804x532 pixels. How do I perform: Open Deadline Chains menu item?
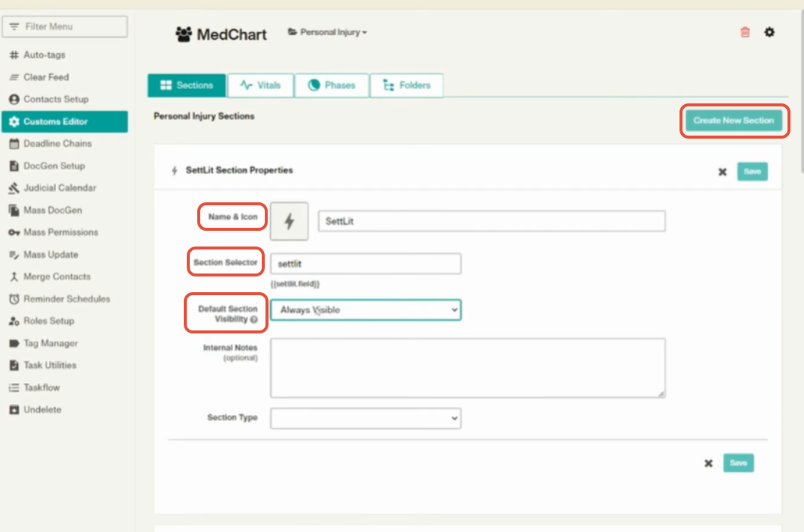(x=64, y=144)
